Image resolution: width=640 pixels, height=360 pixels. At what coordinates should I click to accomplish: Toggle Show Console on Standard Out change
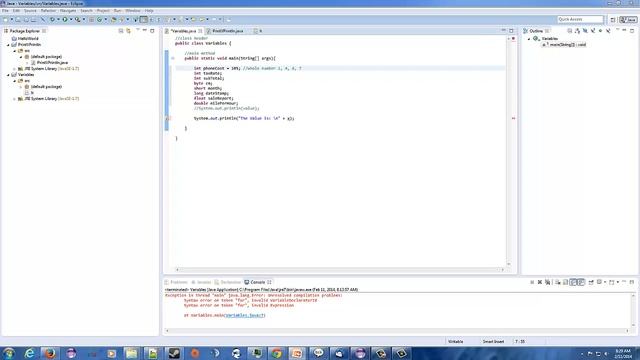point(573,282)
